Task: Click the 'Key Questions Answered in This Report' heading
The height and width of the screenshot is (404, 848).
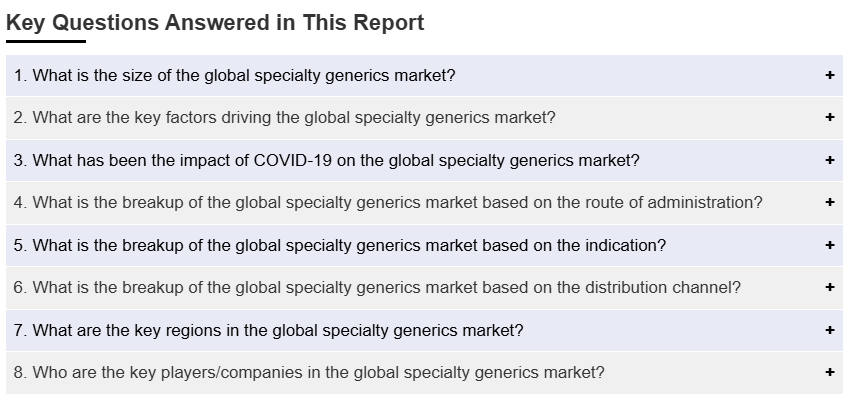Action: [x=215, y=23]
